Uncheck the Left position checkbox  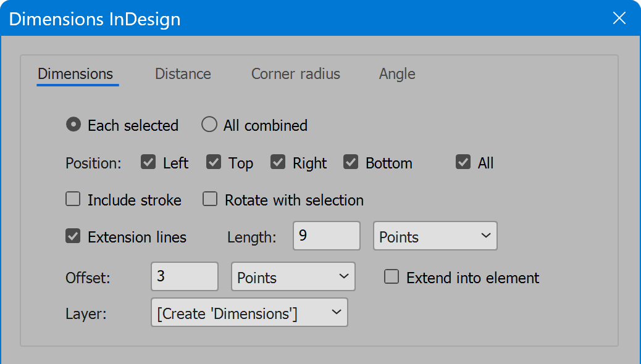(x=148, y=162)
